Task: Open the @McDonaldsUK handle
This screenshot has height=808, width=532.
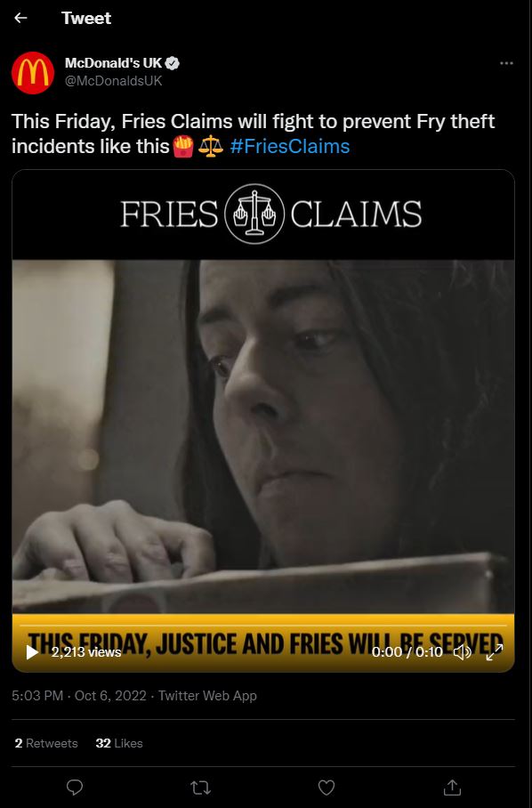Action: [113, 81]
